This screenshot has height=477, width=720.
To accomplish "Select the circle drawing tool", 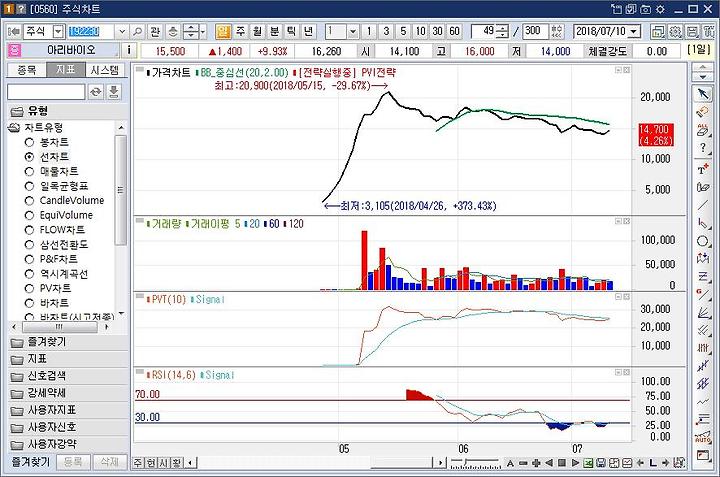I will click(x=702, y=241).
